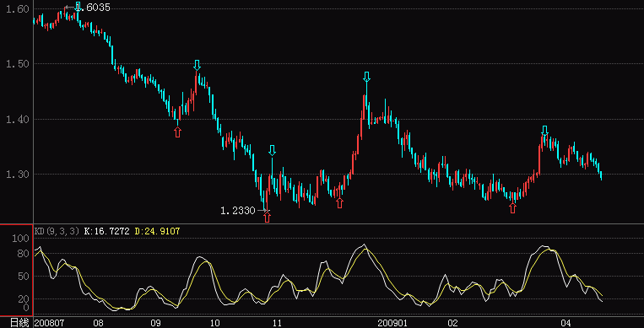Click the K:16.7272 value
Viewport: 644px width, 328px height.
107,231
